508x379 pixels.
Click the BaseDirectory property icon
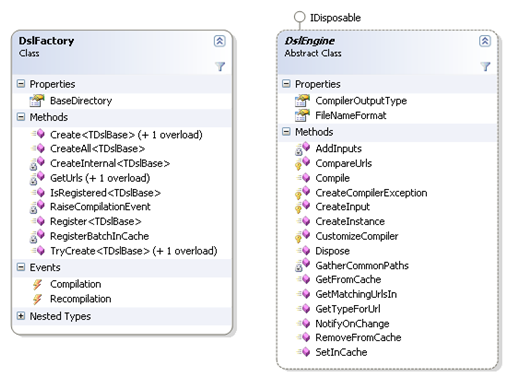coord(37,100)
